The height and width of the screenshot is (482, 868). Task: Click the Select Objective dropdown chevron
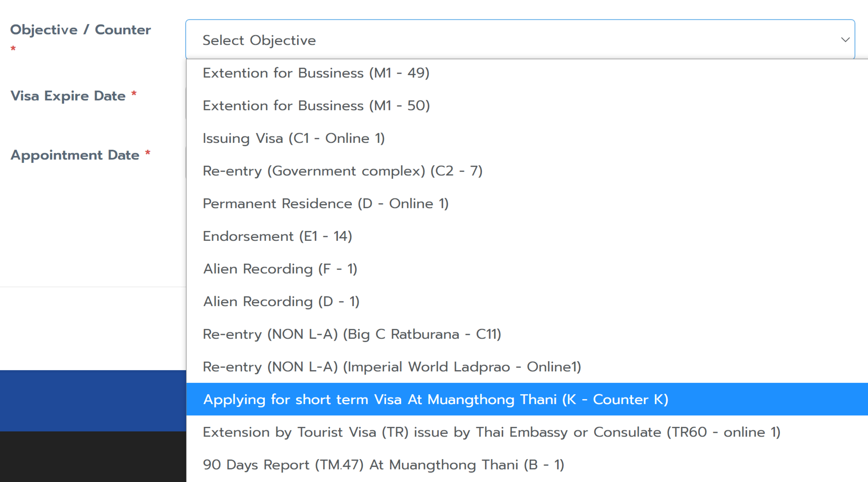[x=845, y=40]
